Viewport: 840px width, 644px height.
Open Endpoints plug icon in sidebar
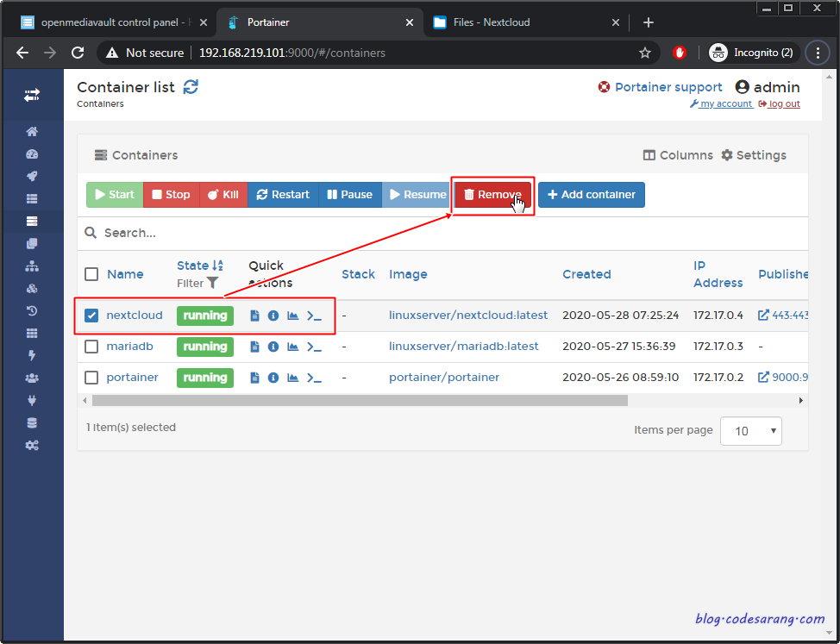(32, 400)
